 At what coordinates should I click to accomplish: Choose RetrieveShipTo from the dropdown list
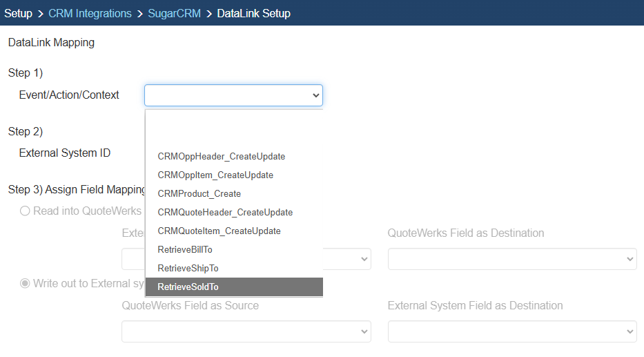pyautogui.click(x=188, y=268)
